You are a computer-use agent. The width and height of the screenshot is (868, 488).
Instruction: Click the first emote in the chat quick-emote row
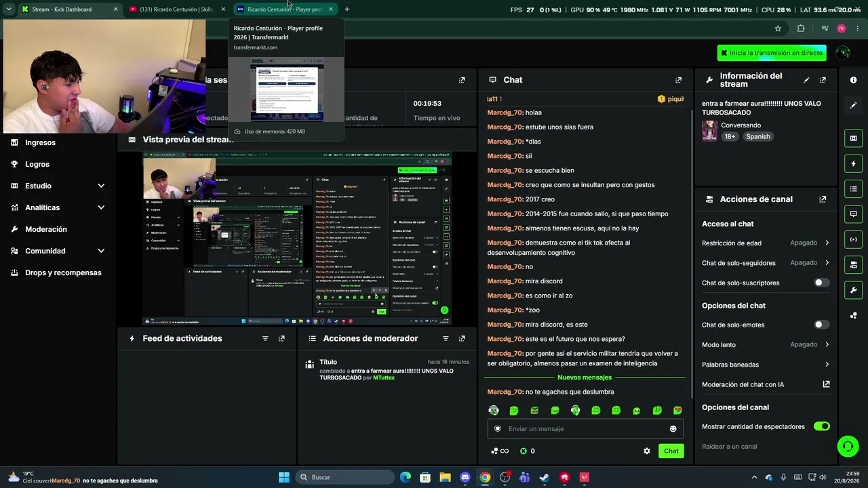(x=494, y=410)
